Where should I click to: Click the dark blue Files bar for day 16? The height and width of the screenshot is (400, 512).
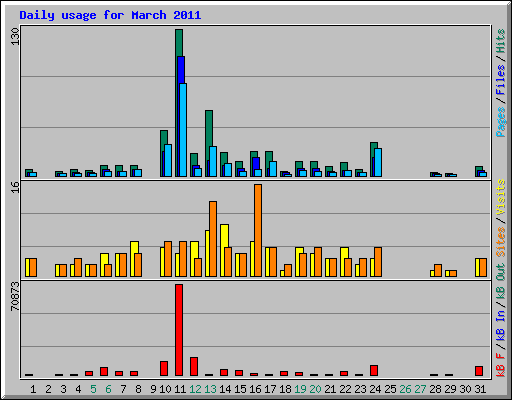click(x=256, y=163)
